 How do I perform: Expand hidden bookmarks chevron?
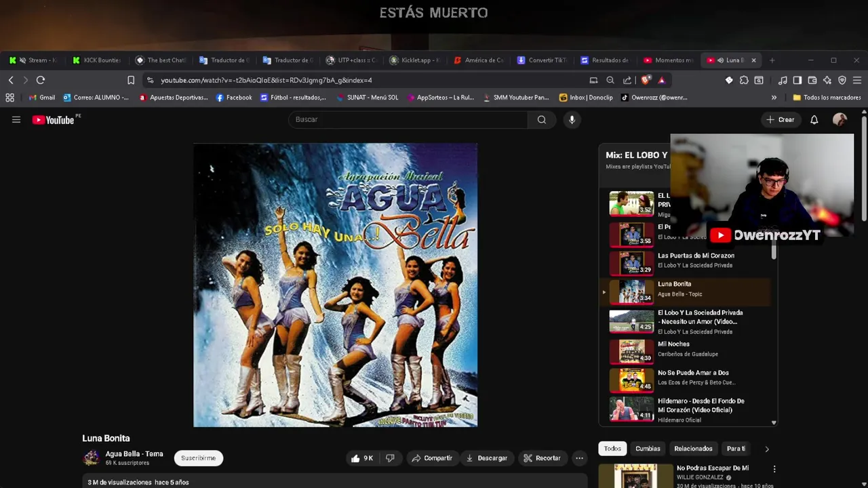[774, 98]
